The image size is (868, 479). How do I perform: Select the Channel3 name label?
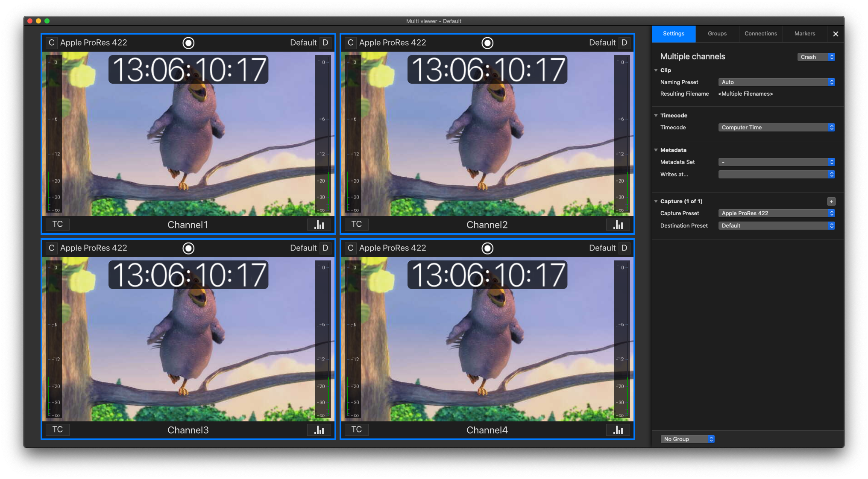tap(188, 430)
